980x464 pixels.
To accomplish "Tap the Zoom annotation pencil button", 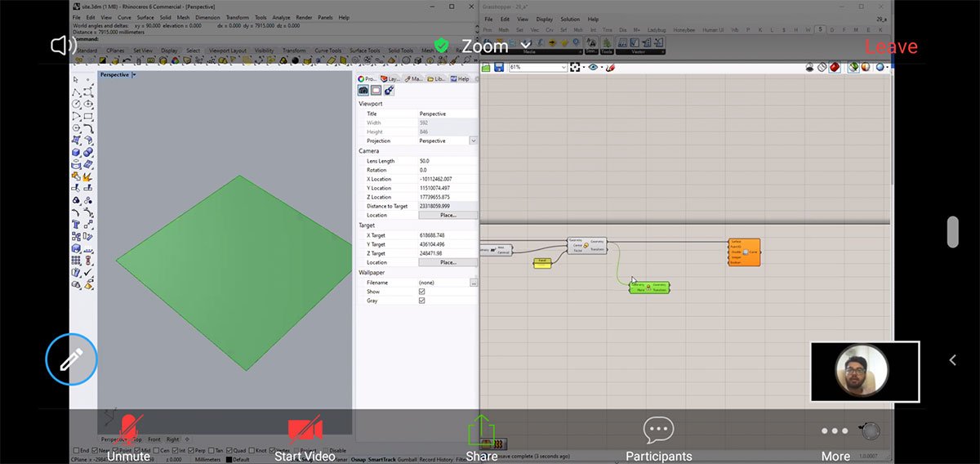I will coord(72,359).
